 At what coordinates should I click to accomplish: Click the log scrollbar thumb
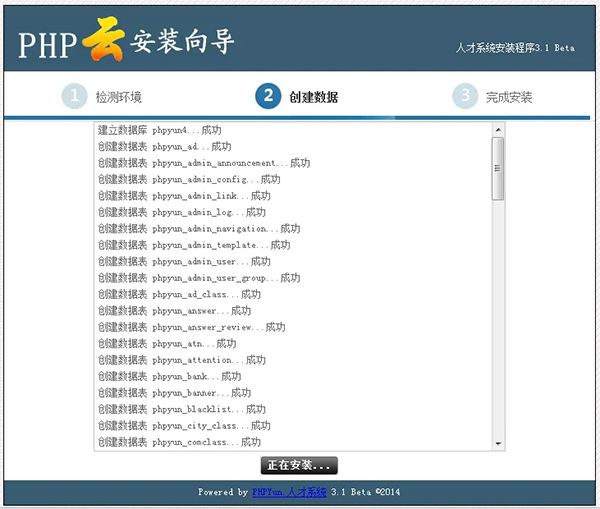tap(498, 168)
